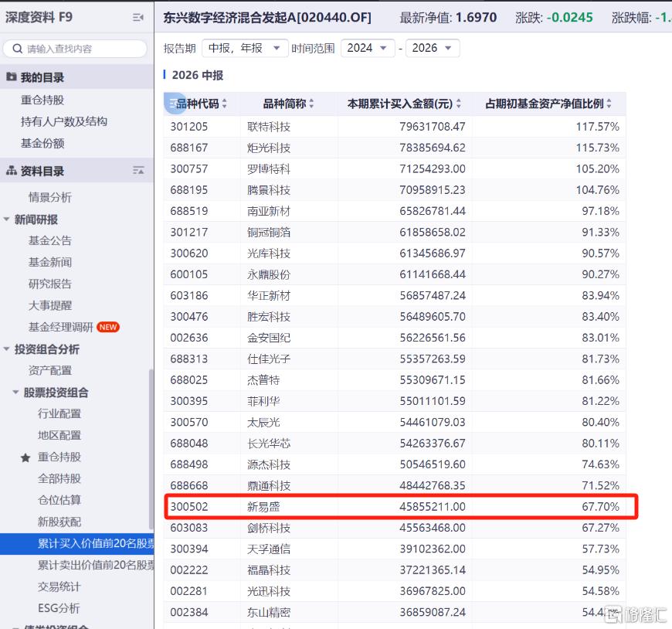Viewport: 672px width, 629px height.
Task: Click the NEW badge on 基金经理调研
Action: (x=108, y=327)
